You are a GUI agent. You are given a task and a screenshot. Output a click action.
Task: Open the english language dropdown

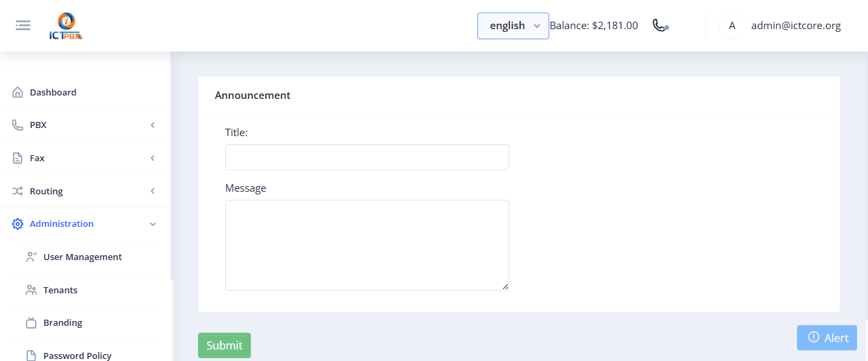pos(513,26)
